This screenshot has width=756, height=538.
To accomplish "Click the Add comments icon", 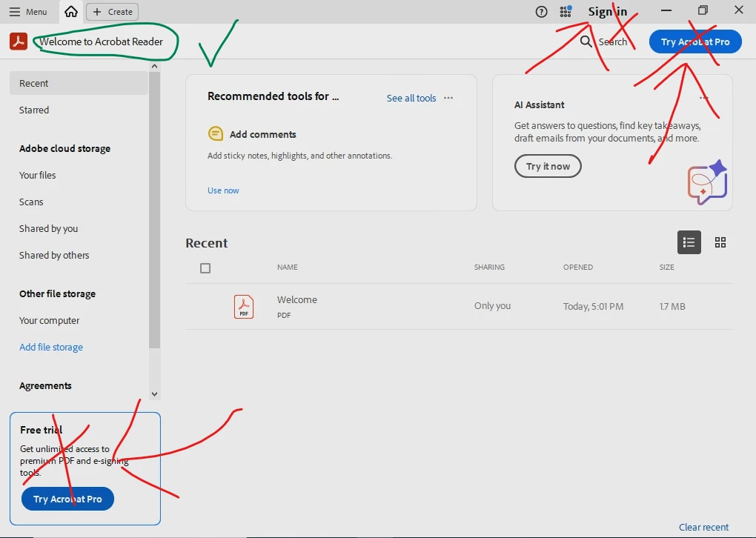I will pos(216,133).
